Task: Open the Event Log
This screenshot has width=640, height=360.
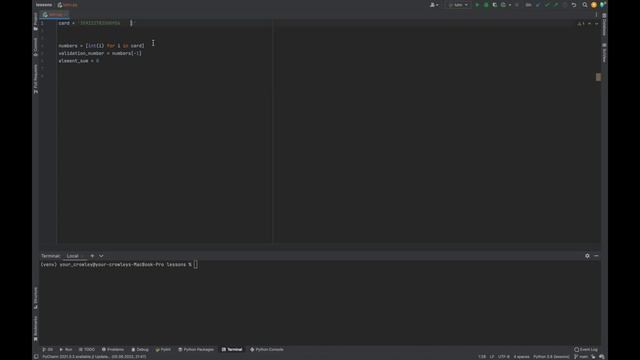Action: (x=586, y=349)
